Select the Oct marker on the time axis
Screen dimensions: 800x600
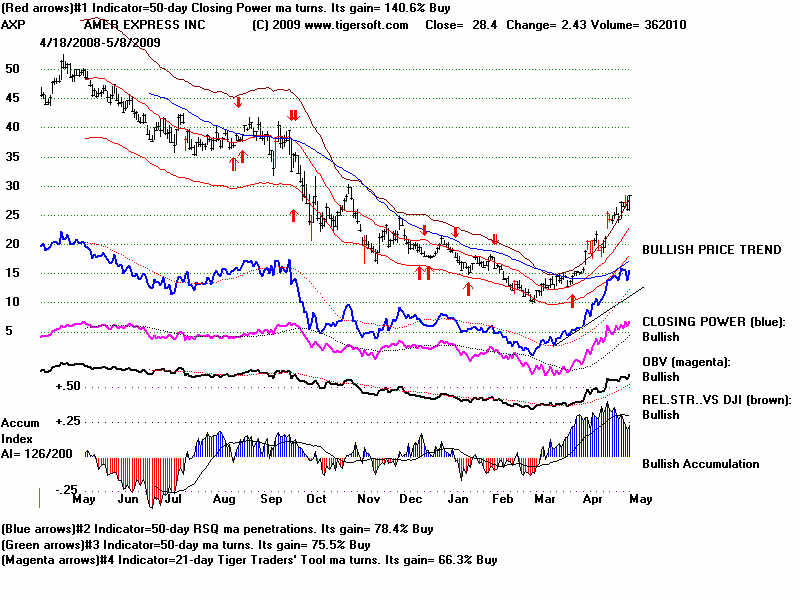tap(316, 497)
